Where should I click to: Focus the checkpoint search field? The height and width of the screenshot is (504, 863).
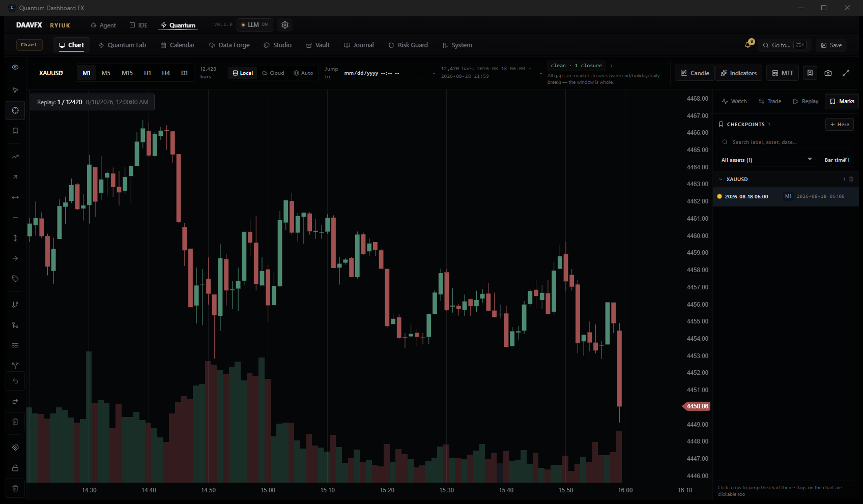(x=786, y=142)
